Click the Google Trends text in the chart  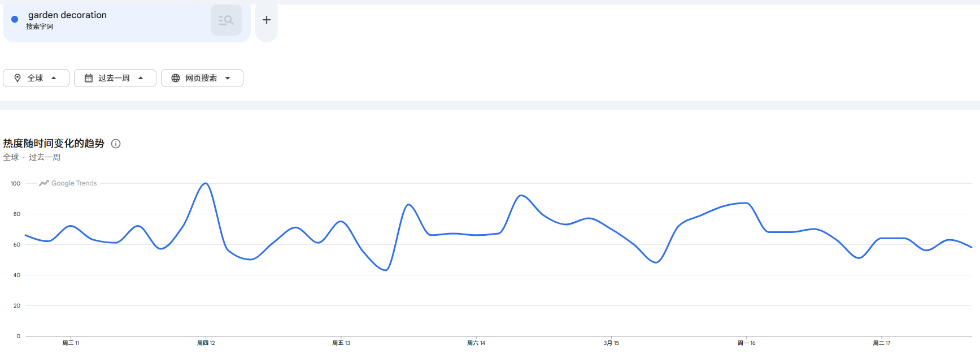tap(74, 183)
